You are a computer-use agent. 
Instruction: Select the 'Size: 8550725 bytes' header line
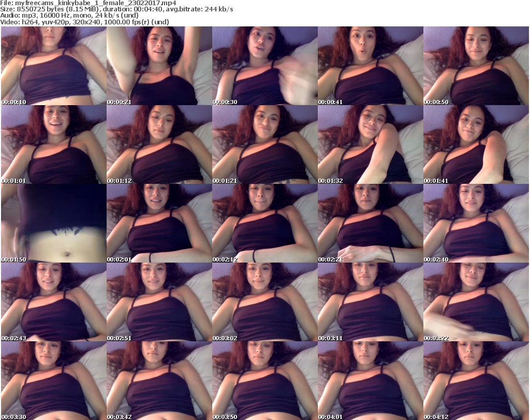pyautogui.click(x=116, y=9)
